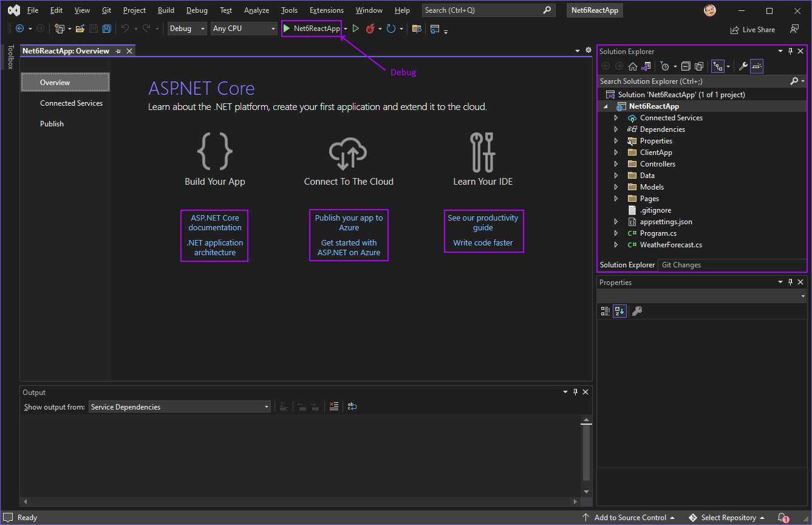
Task: Switch views icon in Solution Explorer
Action: 646,66
